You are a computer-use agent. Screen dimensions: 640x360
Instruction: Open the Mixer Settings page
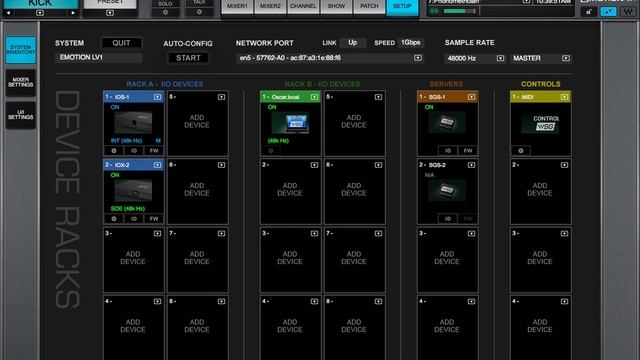[20, 82]
